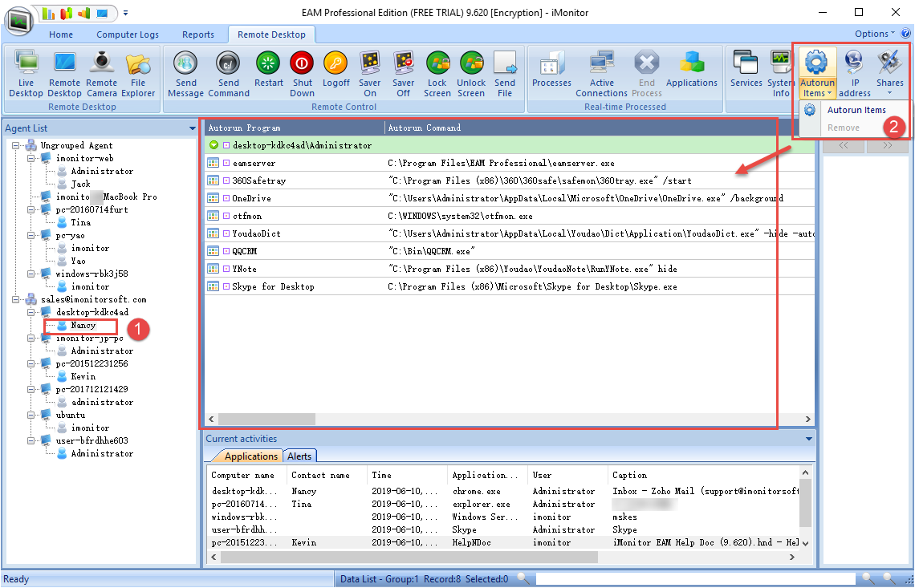Select agent Tina in the tree
915x588 pixels.
pos(80,222)
